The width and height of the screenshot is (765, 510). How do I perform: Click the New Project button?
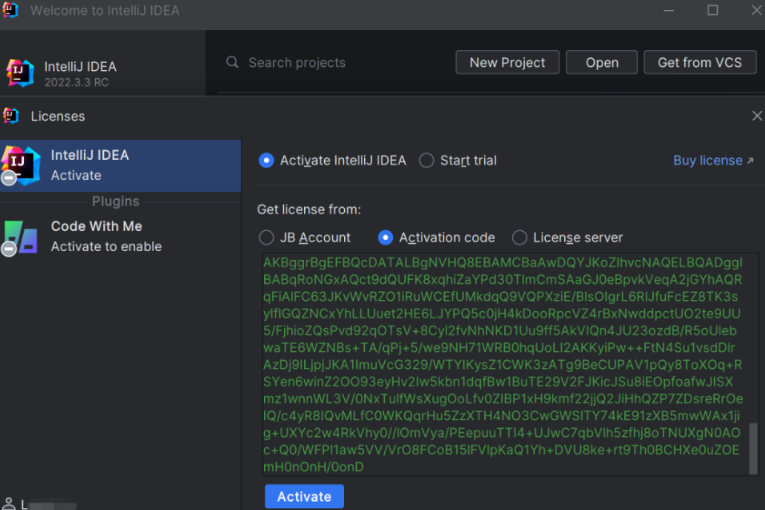[x=507, y=62]
